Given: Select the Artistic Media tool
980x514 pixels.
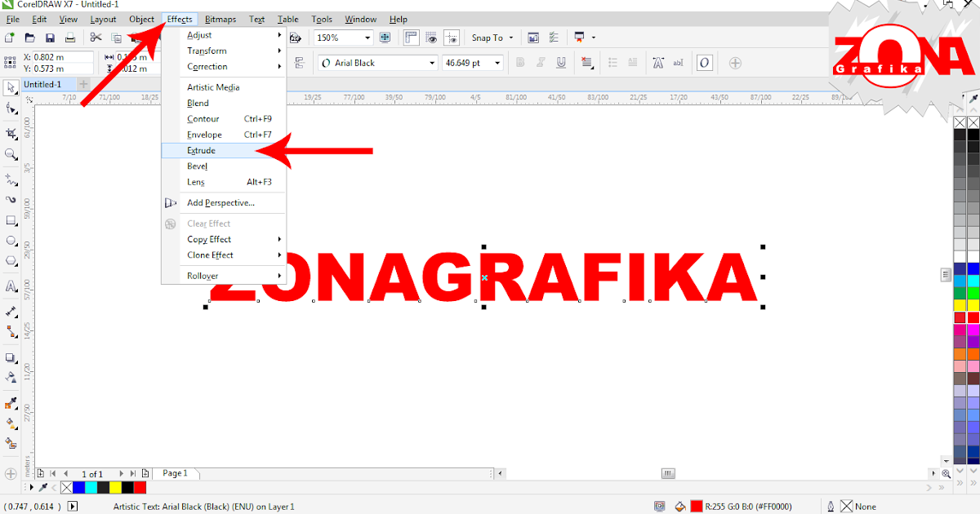Looking at the screenshot, I should [11, 199].
